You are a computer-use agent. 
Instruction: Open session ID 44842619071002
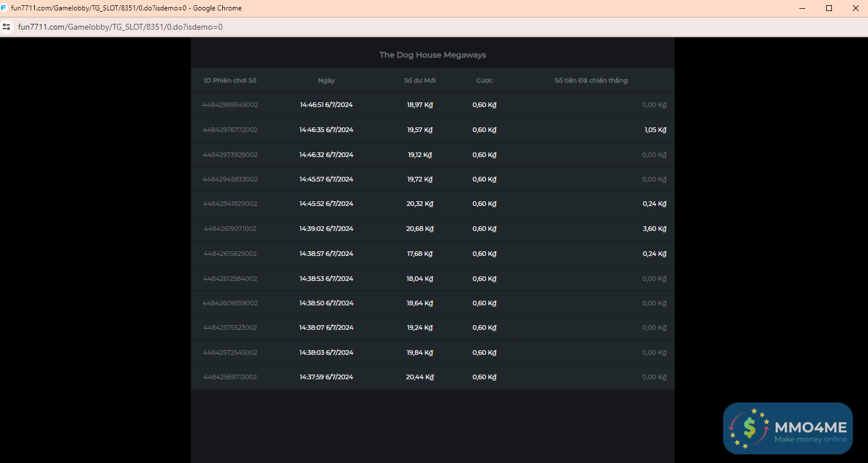click(230, 229)
